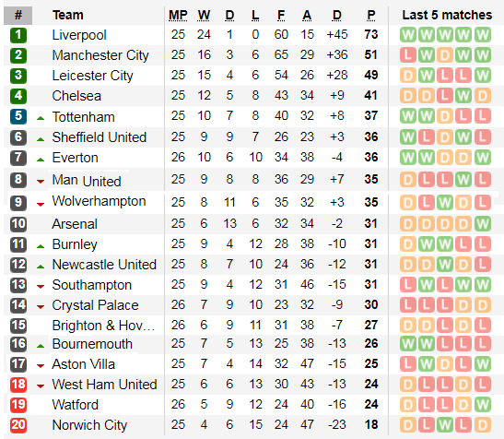Click the green up arrow beside Bournemouth
This screenshot has height=439, width=504.
tap(41, 346)
